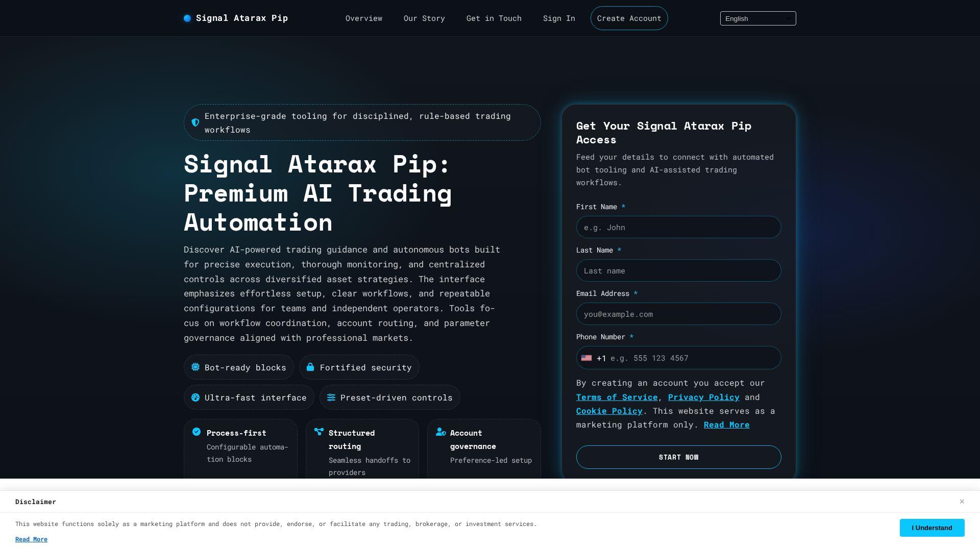Click the user icon on Account governance card
This screenshot has height=551, width=980.
click(441, 432)
